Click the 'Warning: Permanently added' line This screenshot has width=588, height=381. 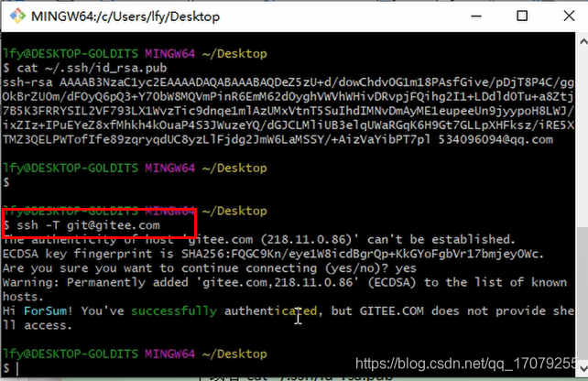pos(285,282)
